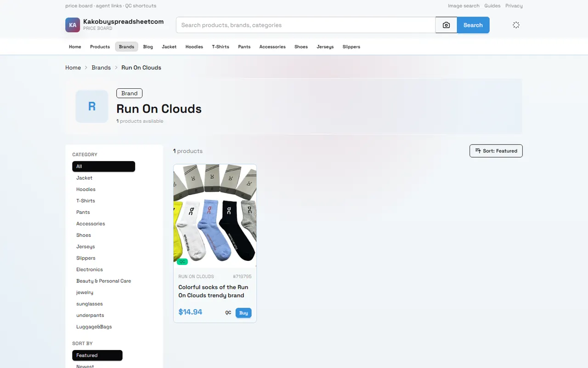Click the KA site logo badge
This screenshot has height=368, width=588.
coord(73,25)
